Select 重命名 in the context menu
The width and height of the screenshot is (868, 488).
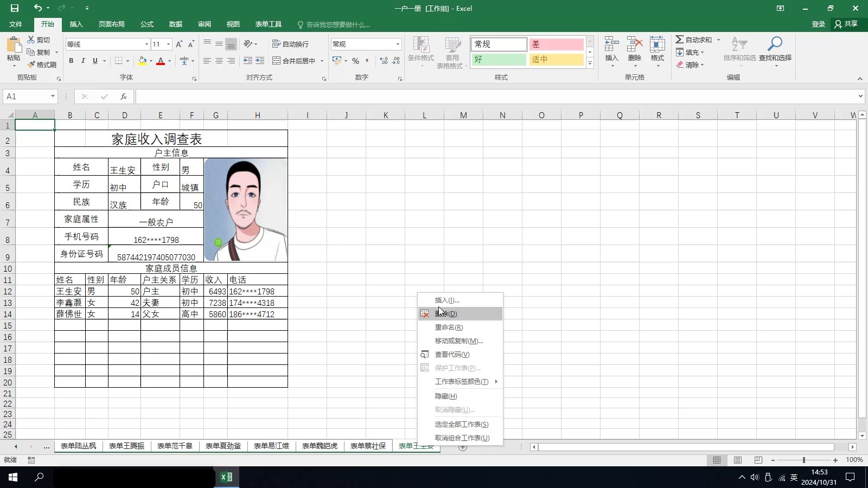click(x=448, y=327)
